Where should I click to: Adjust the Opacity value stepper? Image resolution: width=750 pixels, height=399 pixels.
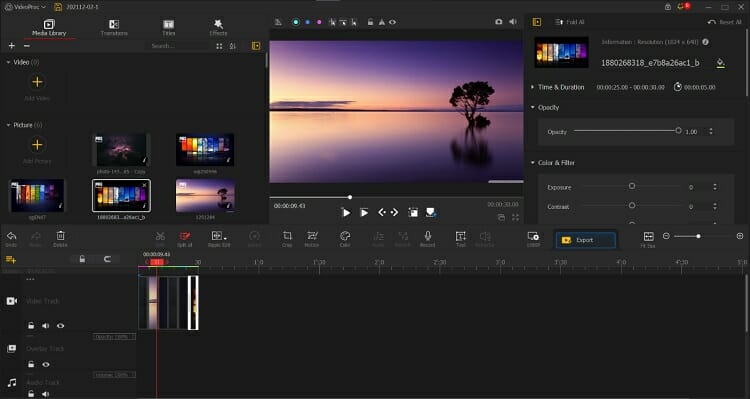pos(711,131)
